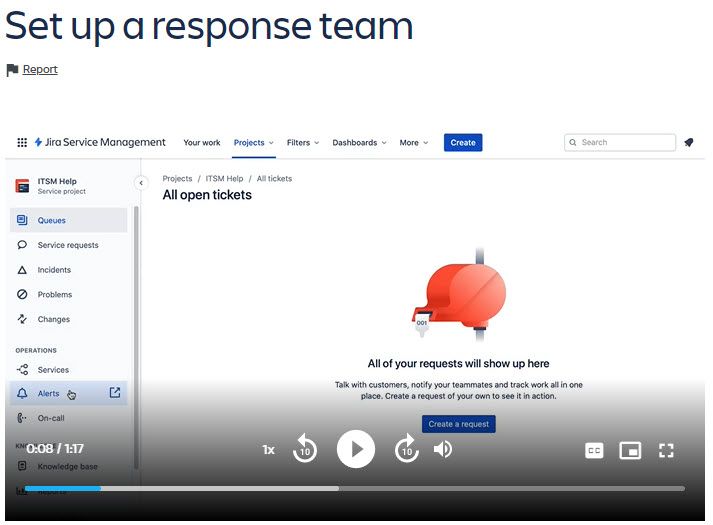
Task: Open Alerts in the sidebar
Action: point(69,393)
